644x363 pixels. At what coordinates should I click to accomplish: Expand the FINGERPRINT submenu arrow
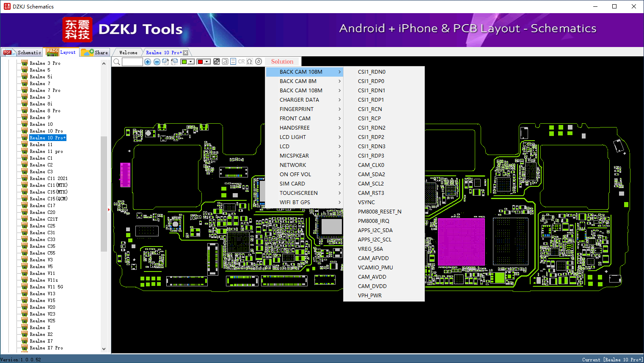coord(339,109)
